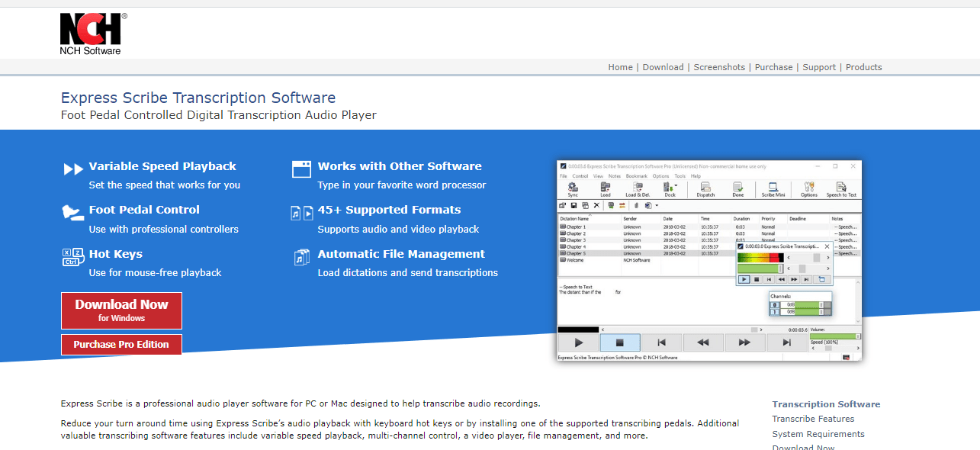
Task: Open the Transcription Software sidebar link
Action: tap(826, 404)
